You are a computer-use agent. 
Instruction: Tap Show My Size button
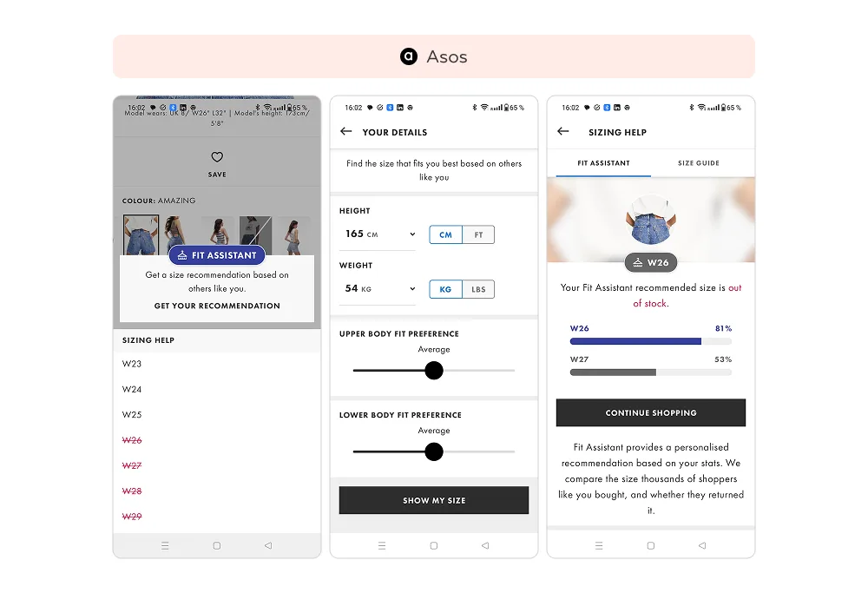434,500
